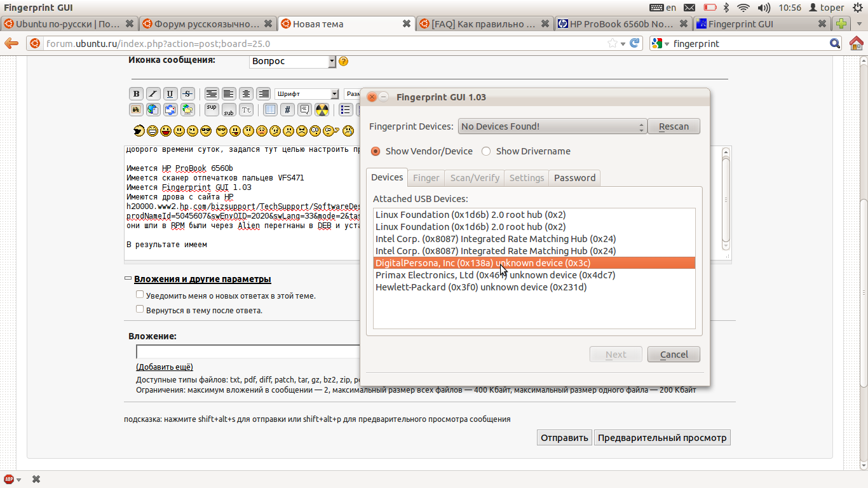The width and height of the screenshot is (868, 488).
Task: Reload the forum page
Action: tap(634, 44)
